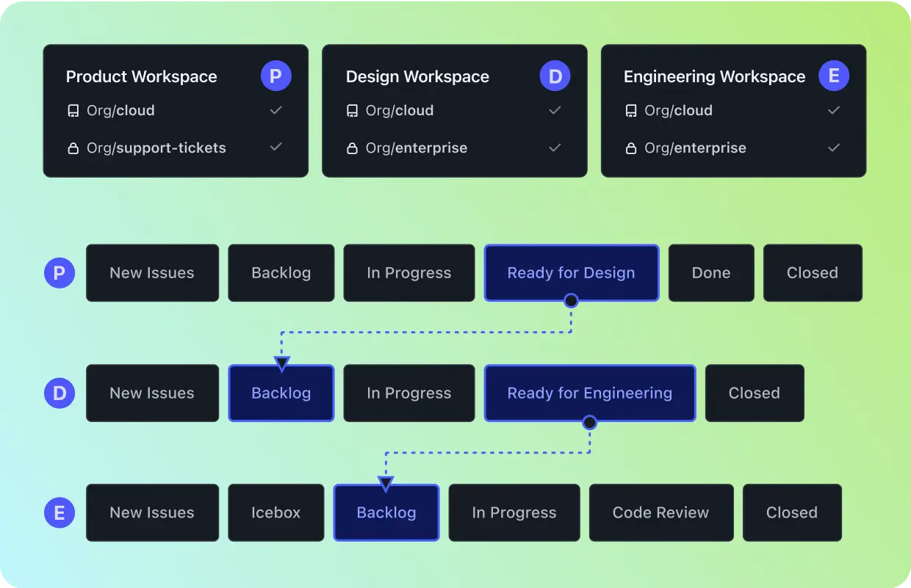
Task: Select the Code Review stage
Action: 660,512
